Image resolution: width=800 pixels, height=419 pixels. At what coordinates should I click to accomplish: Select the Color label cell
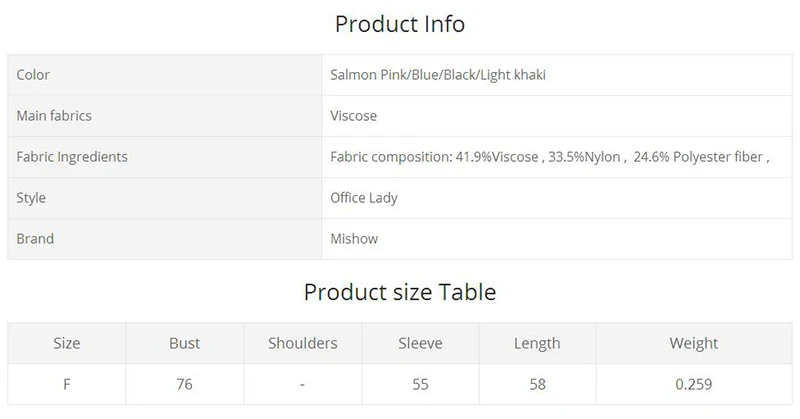click(165, 75)
